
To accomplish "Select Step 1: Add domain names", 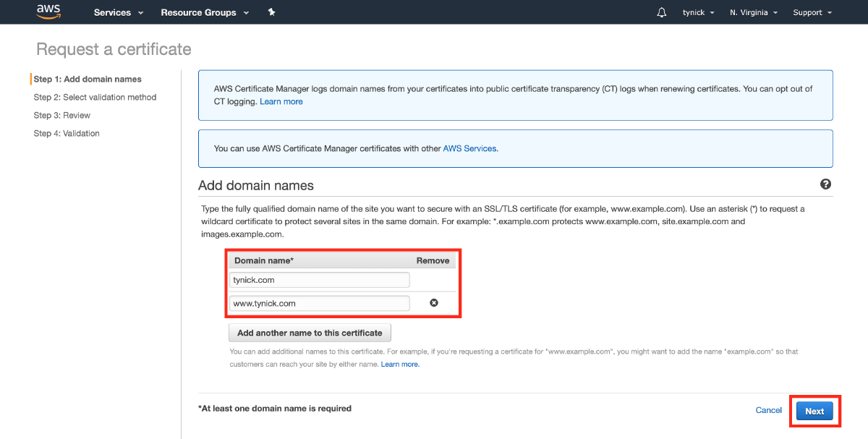I will tap(88, 79).
